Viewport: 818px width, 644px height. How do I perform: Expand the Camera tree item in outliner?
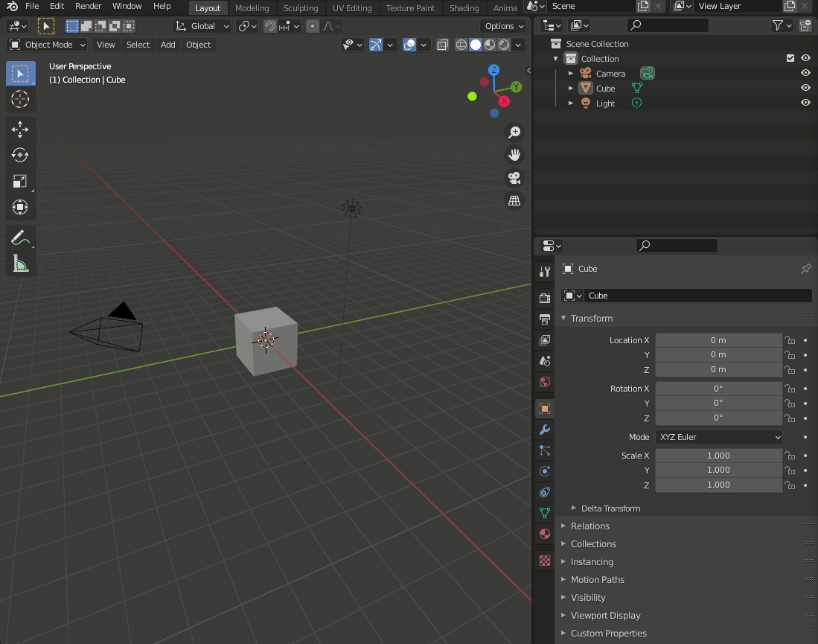click(571, 74)
